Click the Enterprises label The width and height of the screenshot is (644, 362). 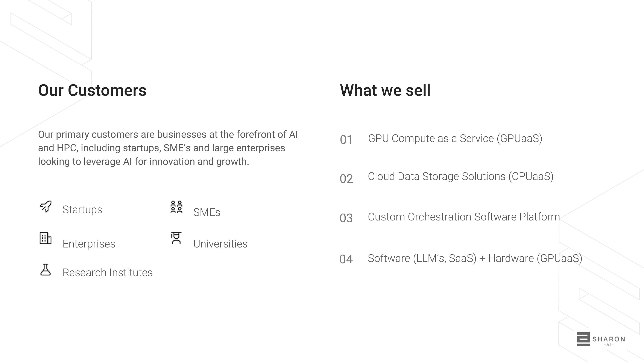(x=89, y=244)
